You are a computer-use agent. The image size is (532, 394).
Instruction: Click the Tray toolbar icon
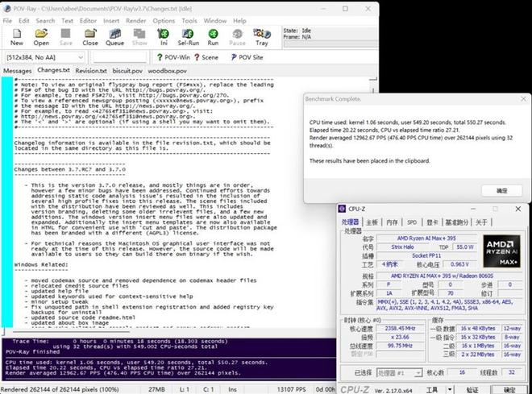262,37
